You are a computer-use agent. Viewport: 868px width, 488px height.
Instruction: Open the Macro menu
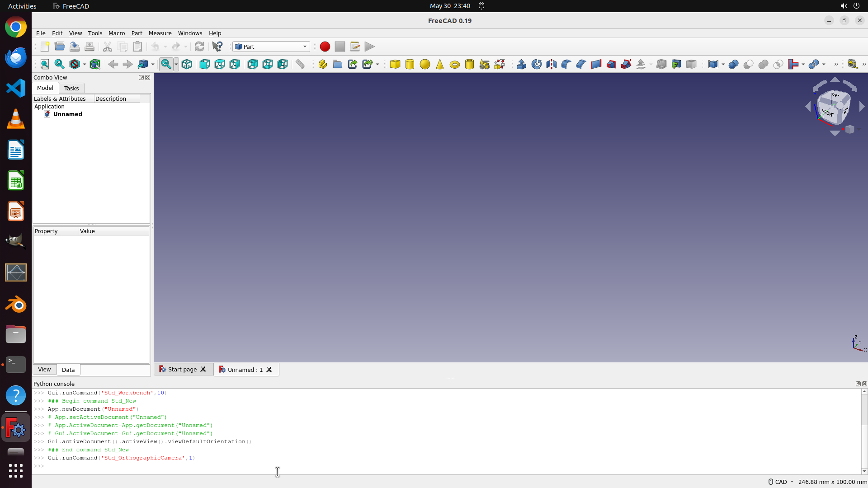click(117, 33)
